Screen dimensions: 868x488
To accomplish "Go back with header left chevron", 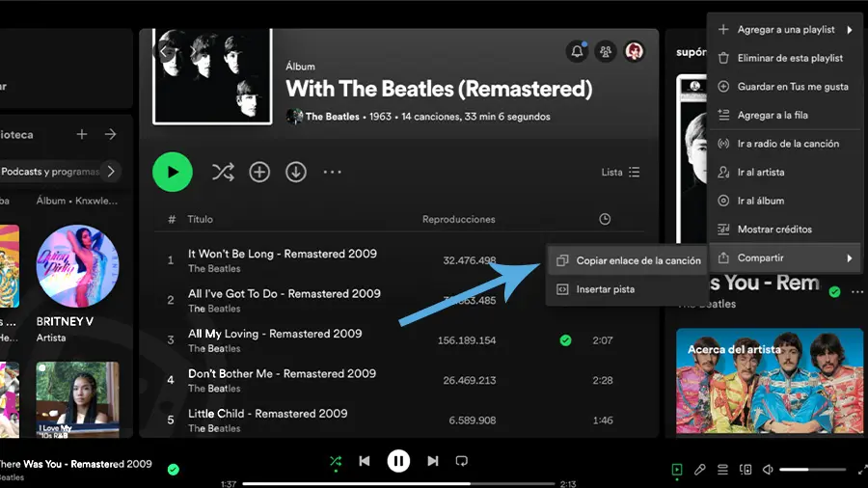I will [164, 51].
